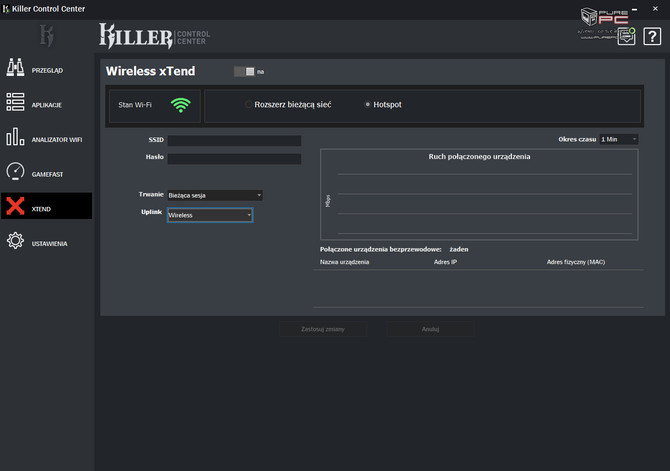Click the Adres IP column header
The width and height of the screenshot is (670, 471).
[x=445, y=262]
